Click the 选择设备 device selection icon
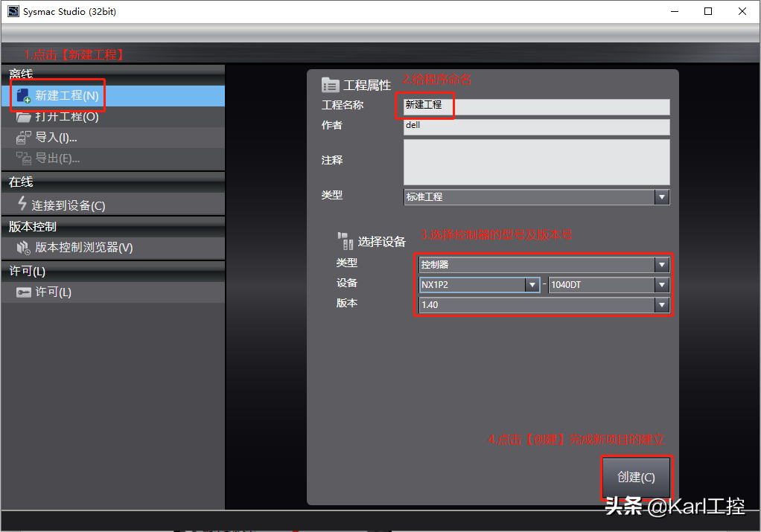The width and height of the screenshot is (761, 532). 345,240
